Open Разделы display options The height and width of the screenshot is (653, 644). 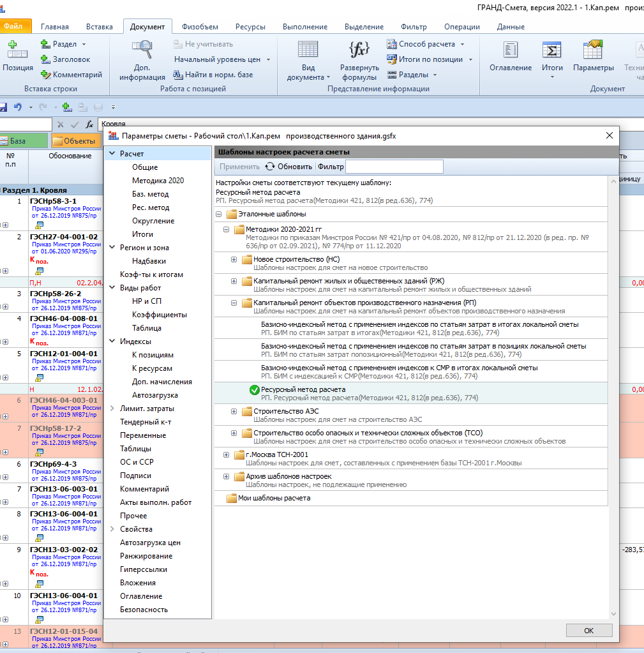tap(412, 75)
